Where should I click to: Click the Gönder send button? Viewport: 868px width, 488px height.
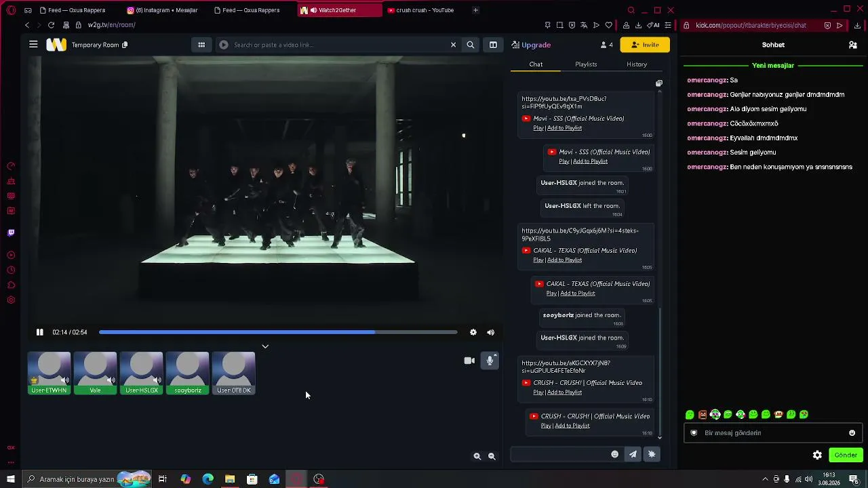click(846, 455)
